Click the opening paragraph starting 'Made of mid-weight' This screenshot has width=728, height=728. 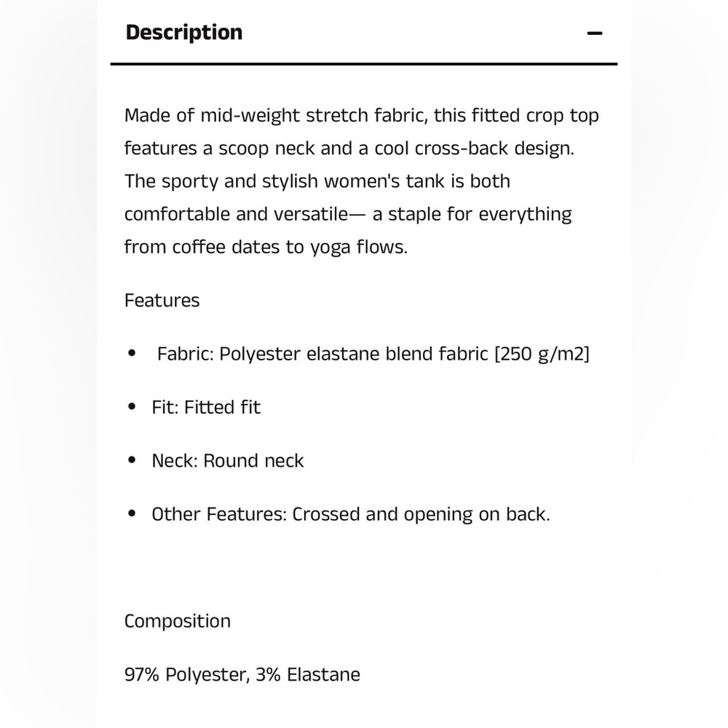pos(362,181)
